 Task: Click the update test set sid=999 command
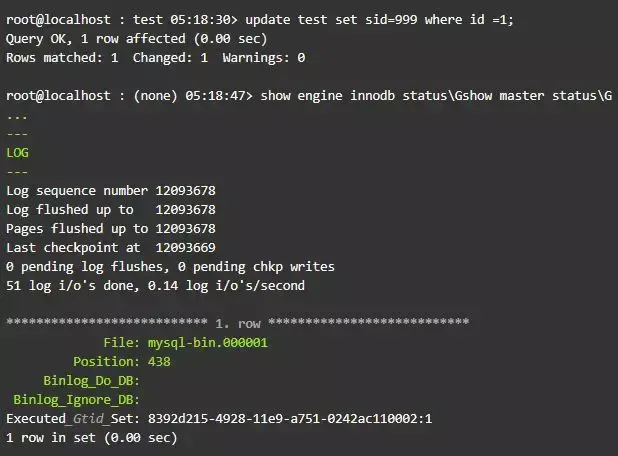pos(379,20)
